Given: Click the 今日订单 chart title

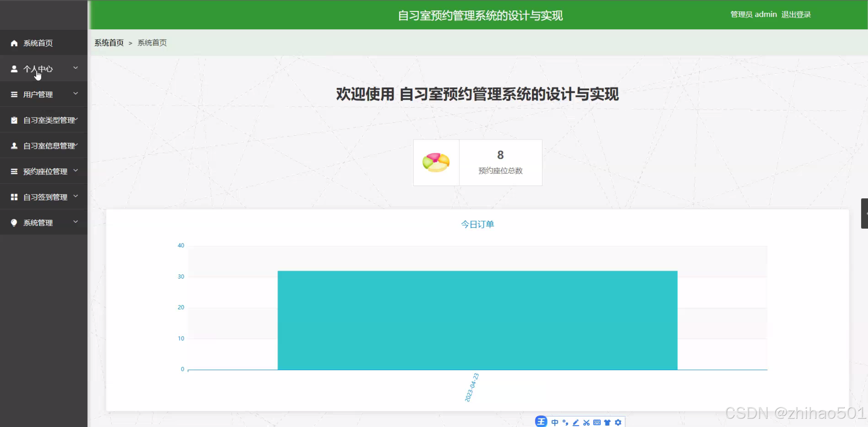Looking at the screenshot, I should click(477, 224).
